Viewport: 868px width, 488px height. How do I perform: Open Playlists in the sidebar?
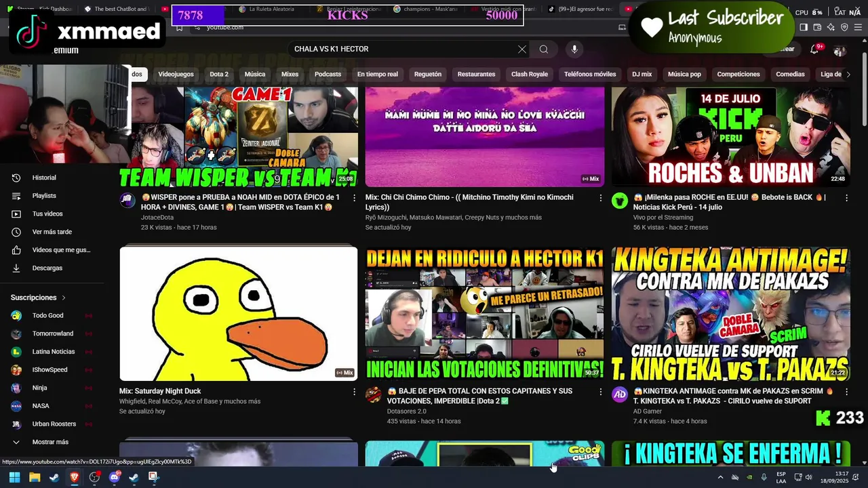[52, 196]
